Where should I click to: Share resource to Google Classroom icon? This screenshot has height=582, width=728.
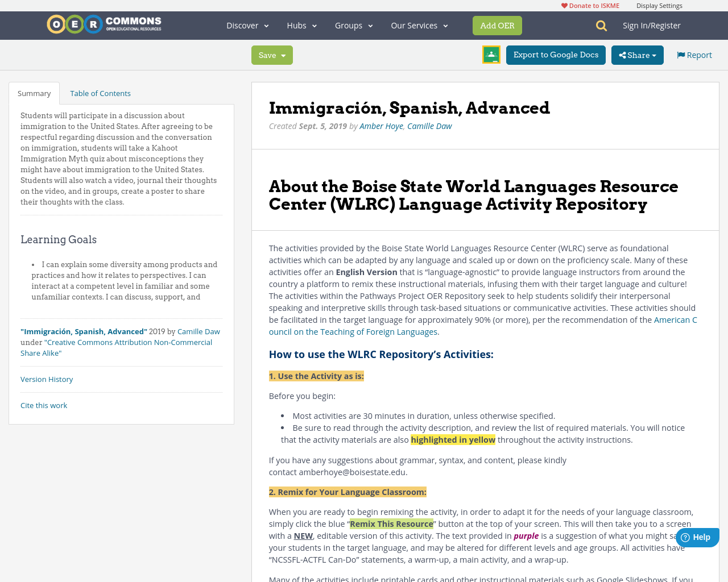click(490, 54)
